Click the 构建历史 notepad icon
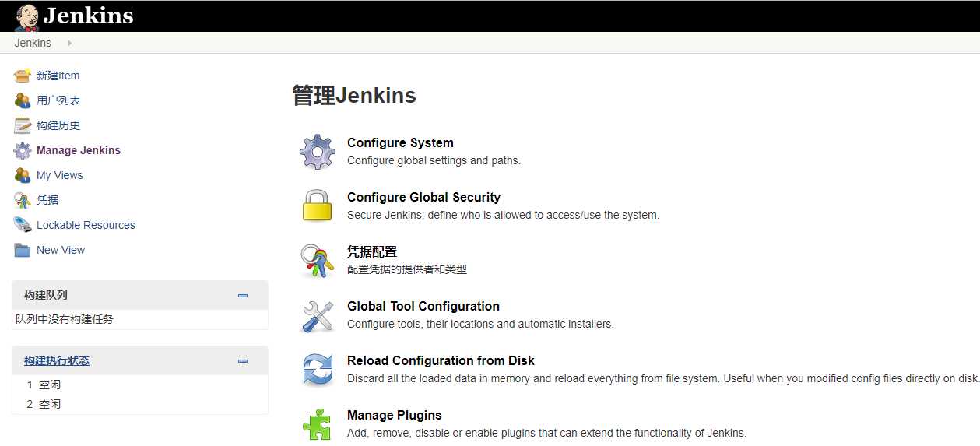 tap(23, 125)
